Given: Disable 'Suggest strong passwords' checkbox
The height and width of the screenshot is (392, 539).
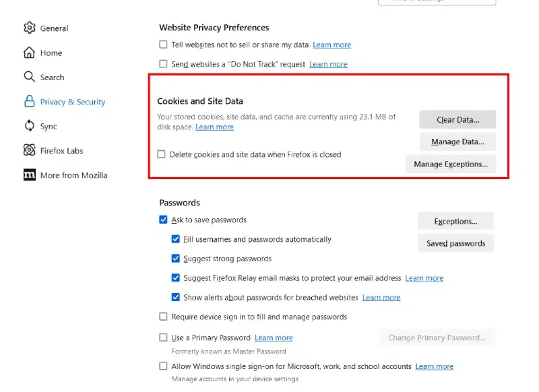Looking at the screenshot, I should (176, 259).
